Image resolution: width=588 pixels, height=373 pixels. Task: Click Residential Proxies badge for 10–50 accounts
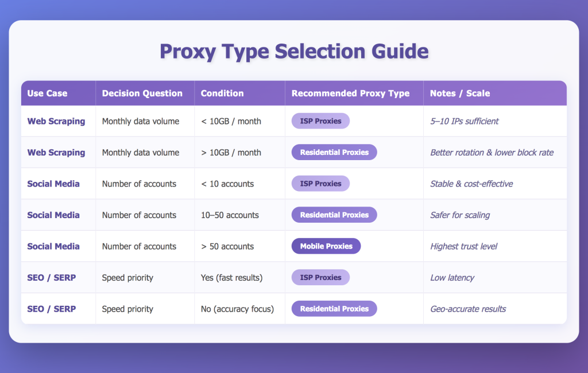coord(334,215)
